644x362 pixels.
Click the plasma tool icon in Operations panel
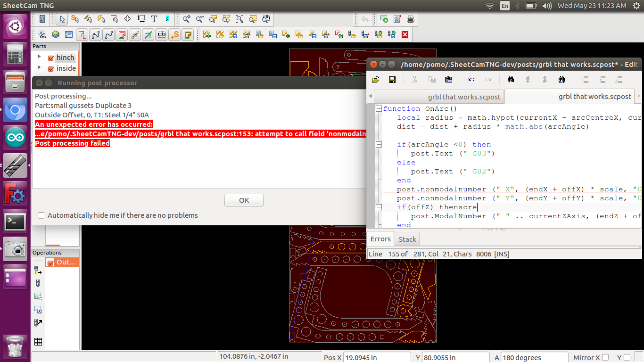[x=38, y=271]
